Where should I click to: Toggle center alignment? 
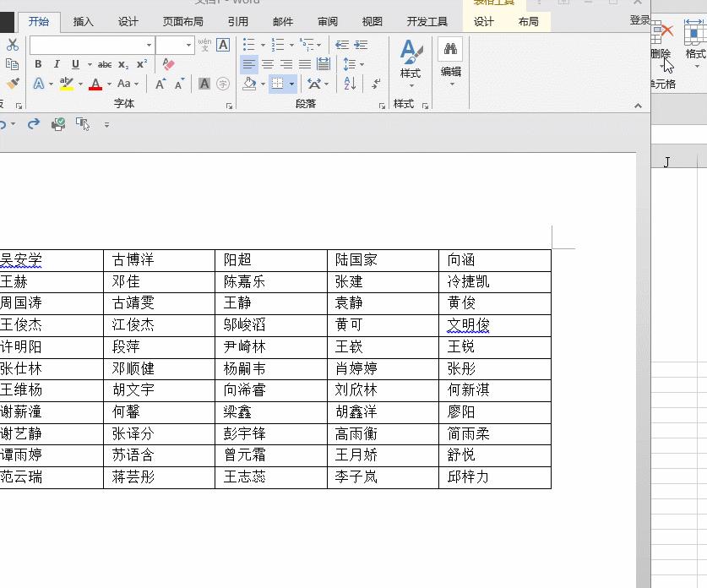click(x=269, y=63)
